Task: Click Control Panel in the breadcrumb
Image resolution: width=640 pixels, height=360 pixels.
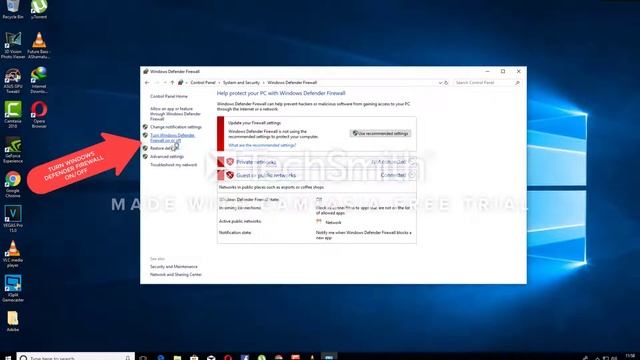Action: (203, 82)
